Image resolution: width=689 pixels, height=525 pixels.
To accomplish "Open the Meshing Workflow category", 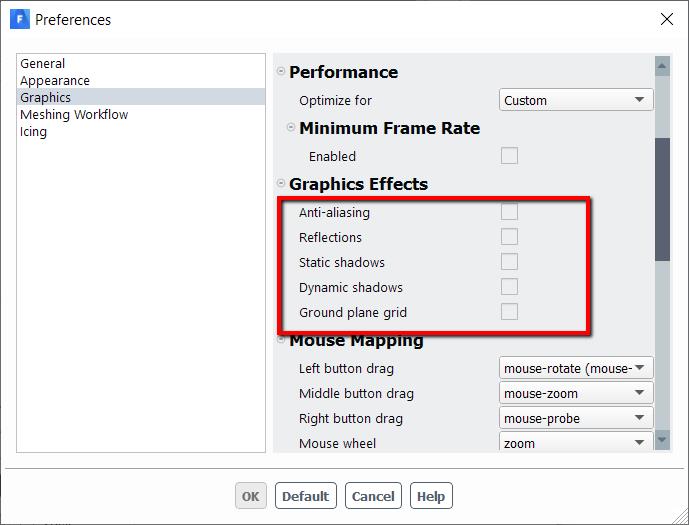I will point(74,114).
